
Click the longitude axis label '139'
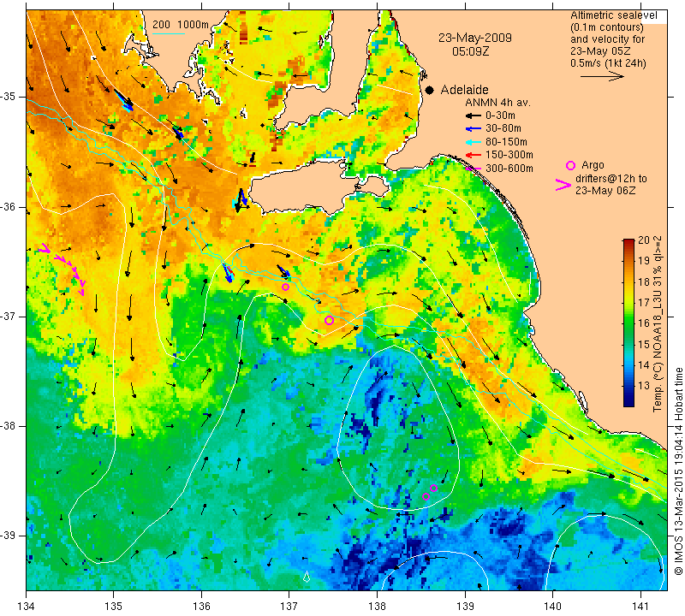[465, 606]
